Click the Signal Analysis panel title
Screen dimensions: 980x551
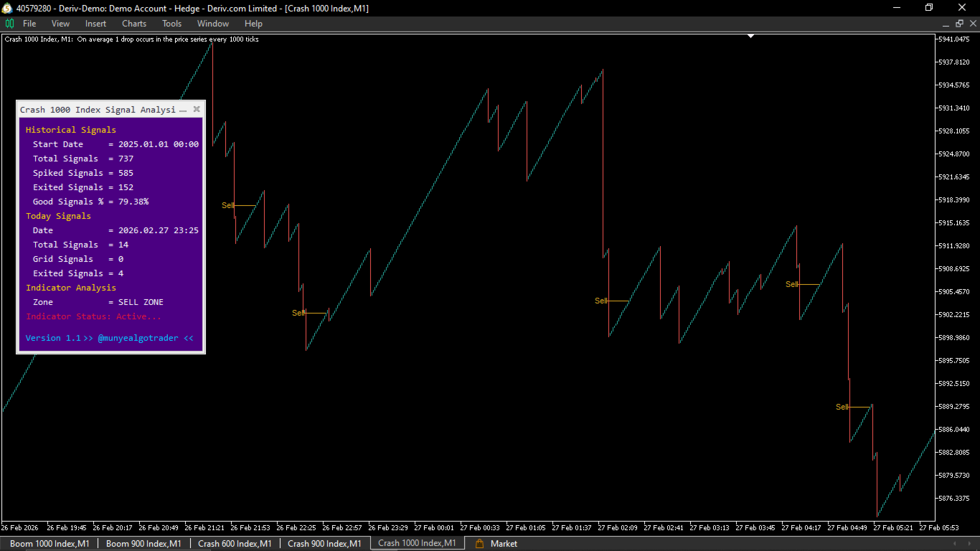coord(98,110)
